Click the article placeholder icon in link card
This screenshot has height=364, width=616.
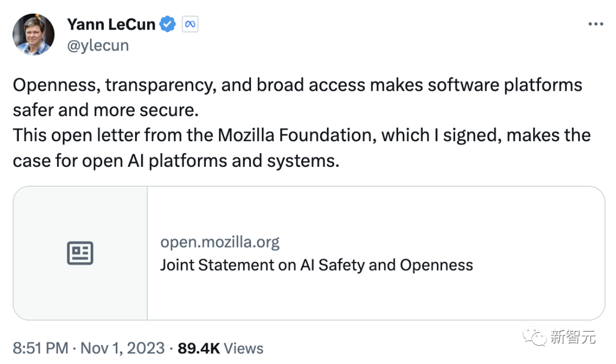80,253
